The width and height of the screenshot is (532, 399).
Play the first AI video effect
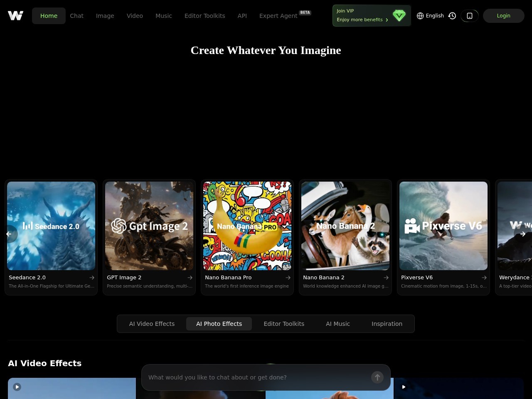click(x=17, y=387)
